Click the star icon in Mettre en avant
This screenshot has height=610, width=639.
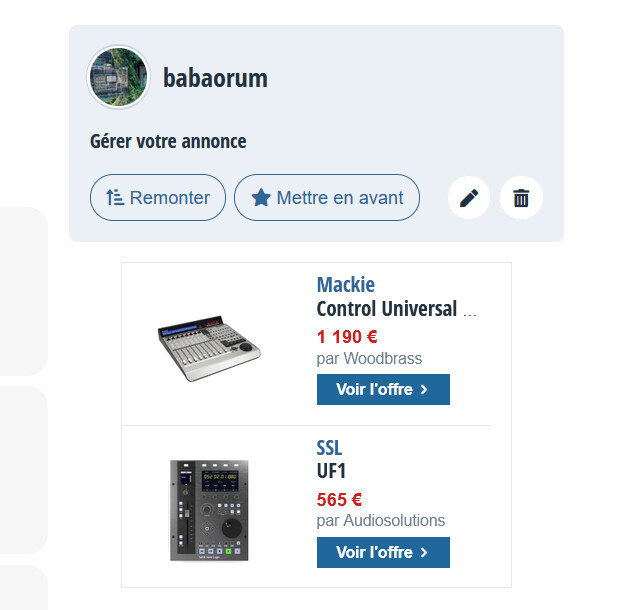(x=261, y=198)
